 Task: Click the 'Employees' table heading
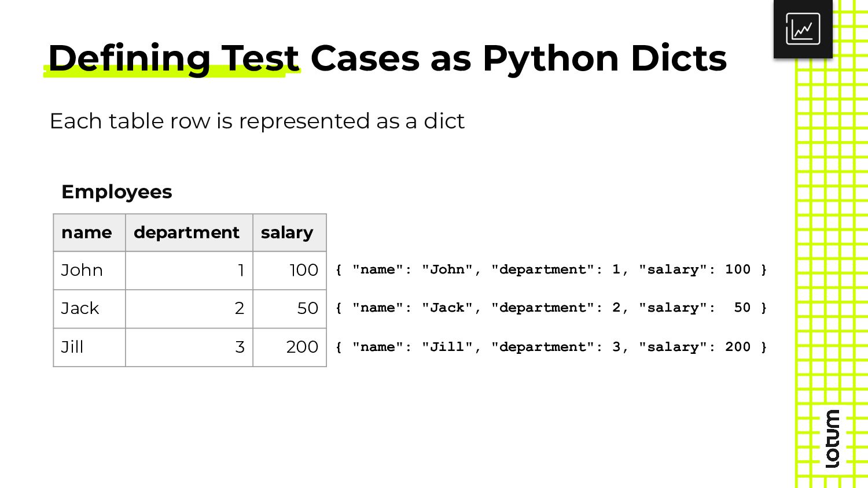(117, 191)
